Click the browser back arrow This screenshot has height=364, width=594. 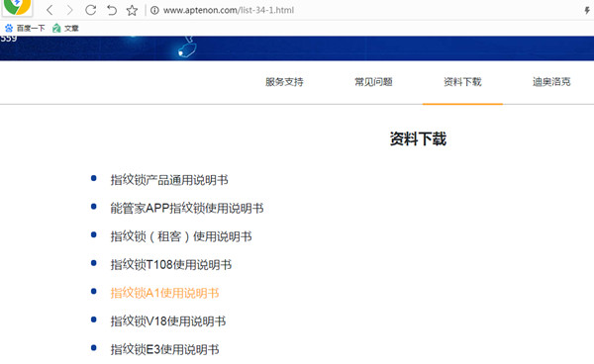[x=49, y=10]
